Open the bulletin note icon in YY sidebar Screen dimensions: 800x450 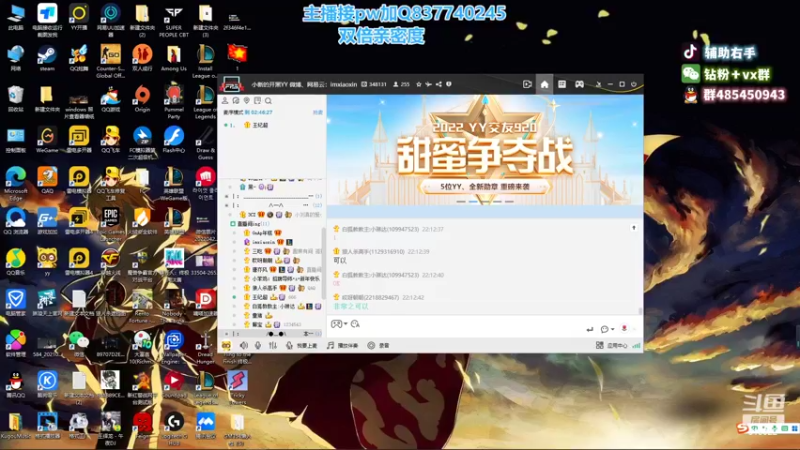click(257, 101)
